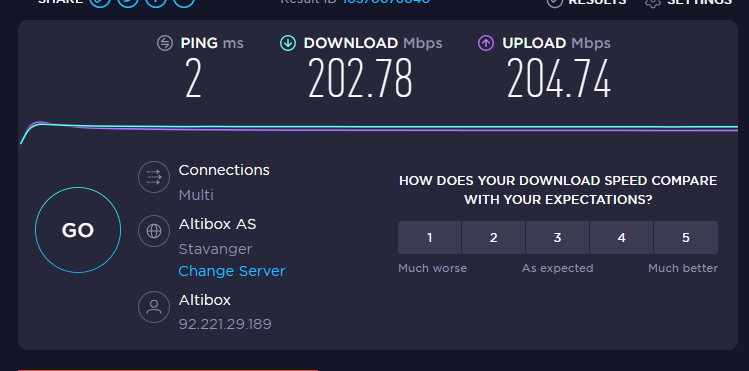Viewport: 749px width, 371px height.
Task: Click the purple upload arrow icon
Action: click(x=486, y=43)
